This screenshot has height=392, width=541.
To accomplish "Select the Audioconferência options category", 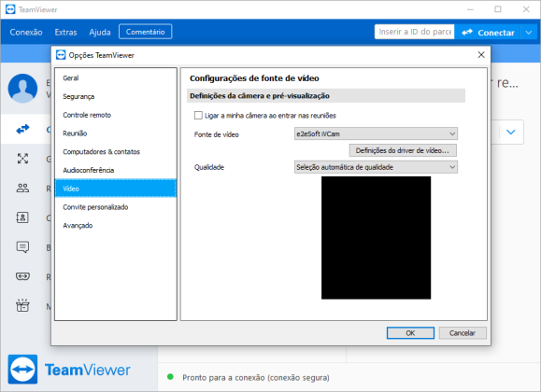I will pyautogui.click(x=116, y=170).
